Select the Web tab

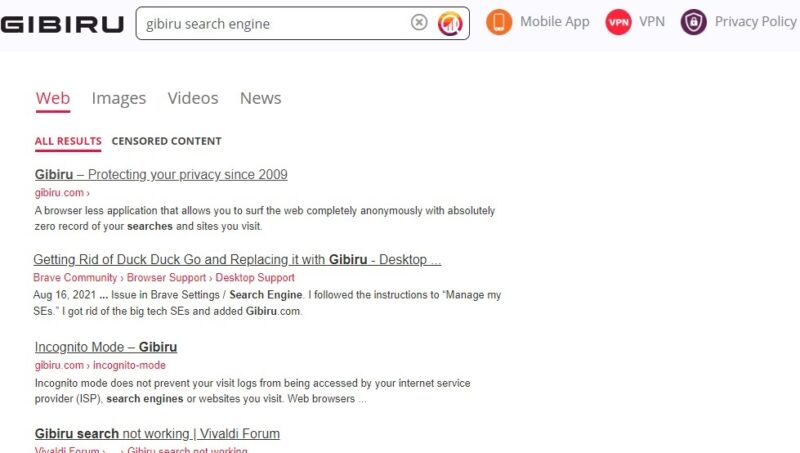(53, 98)
